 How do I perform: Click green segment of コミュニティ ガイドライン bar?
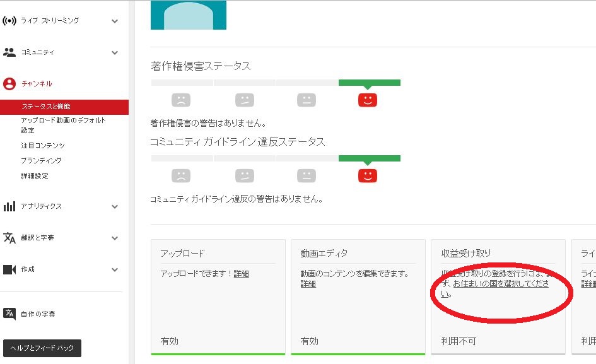tap(370, 158)
